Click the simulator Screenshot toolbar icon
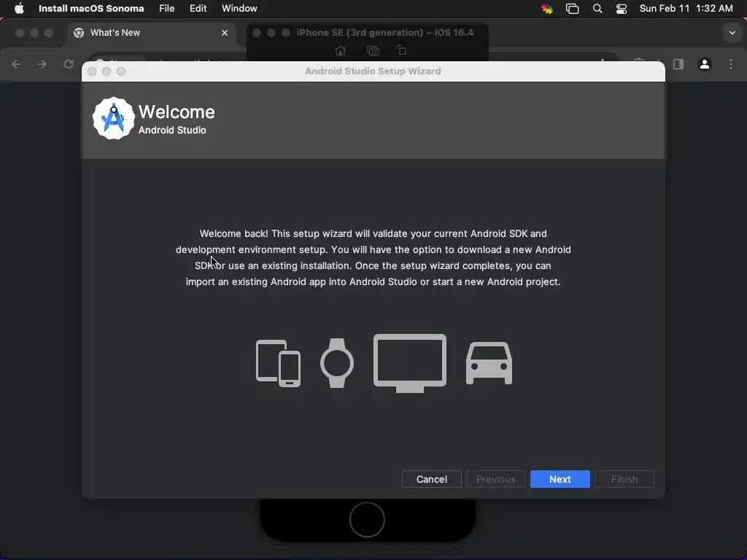The height and width of the screenshot is (560, 747). tap(373, 50)
